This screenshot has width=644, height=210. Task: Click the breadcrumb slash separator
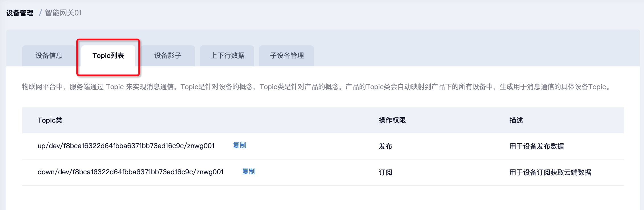click(x=40, y=13)
